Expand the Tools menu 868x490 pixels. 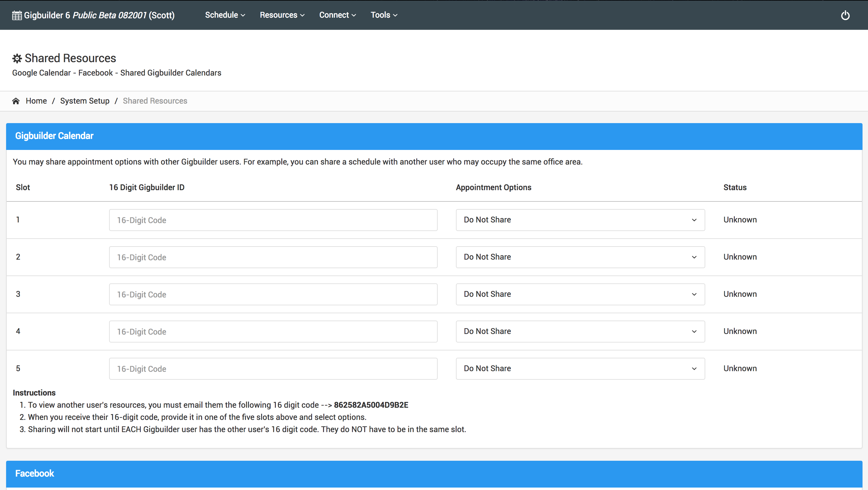coord(384,15)
